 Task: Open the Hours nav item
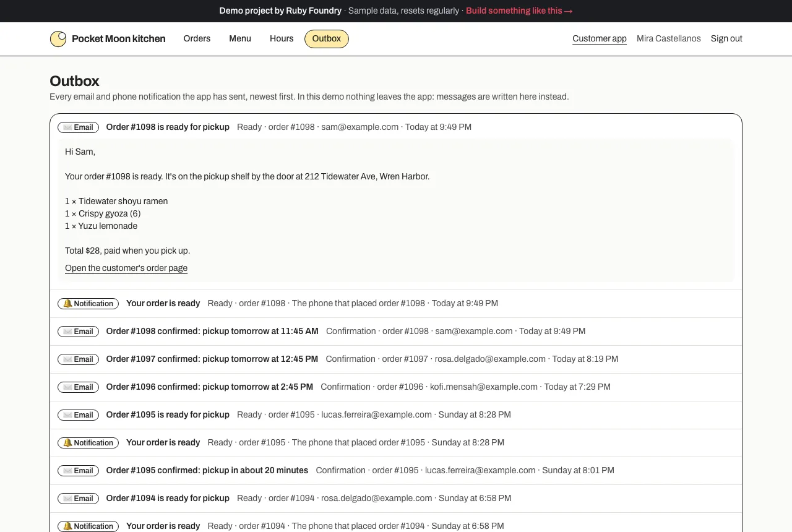click(x=282, y=38)
